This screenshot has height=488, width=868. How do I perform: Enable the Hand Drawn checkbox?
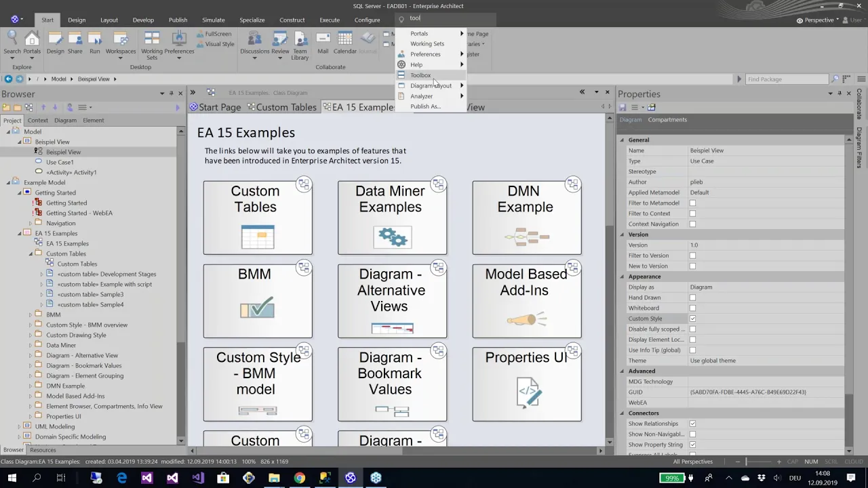click(x=692, y=298)
